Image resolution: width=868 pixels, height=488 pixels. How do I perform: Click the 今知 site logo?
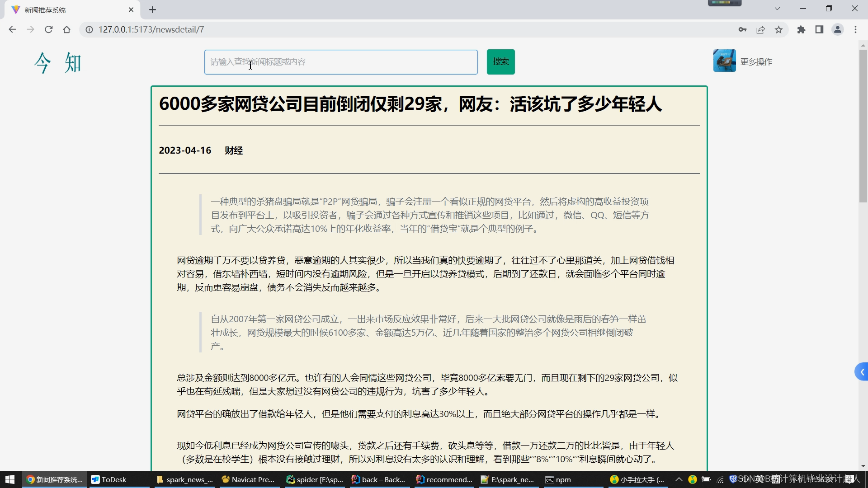[58, 62]
